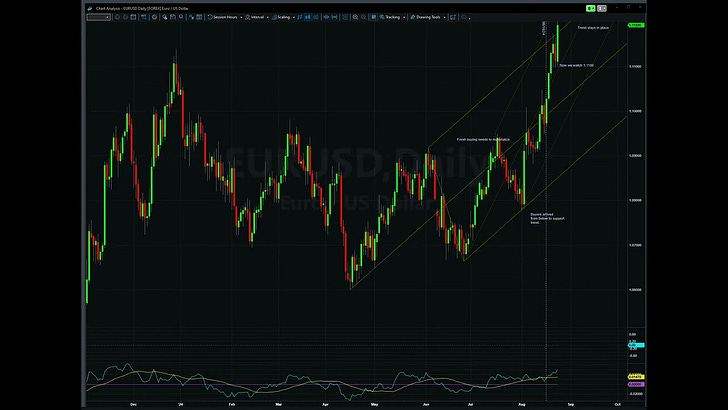Click the 'Aug' label on time axis
This screenshot has height=410, width=728.
(522, 404)
